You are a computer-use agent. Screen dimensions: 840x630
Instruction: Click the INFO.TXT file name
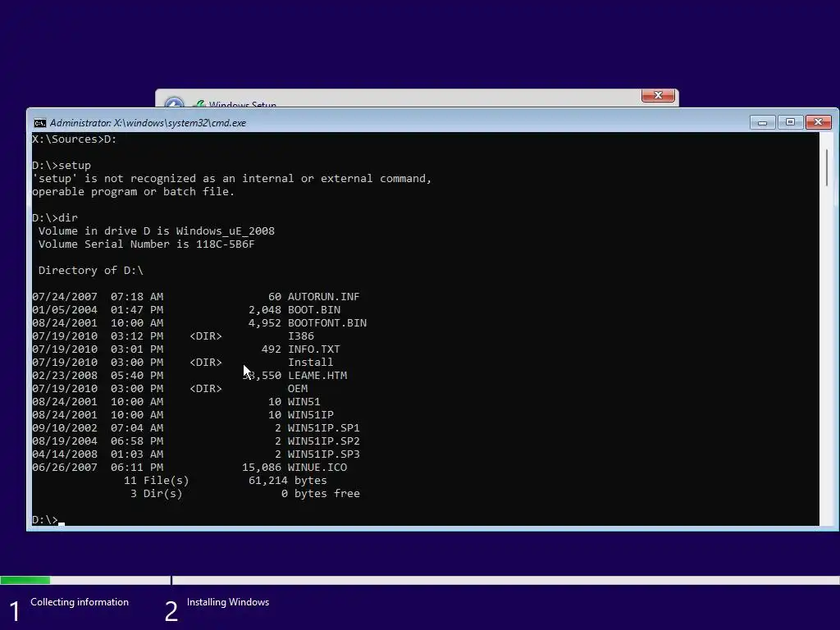tap(314, 349)
